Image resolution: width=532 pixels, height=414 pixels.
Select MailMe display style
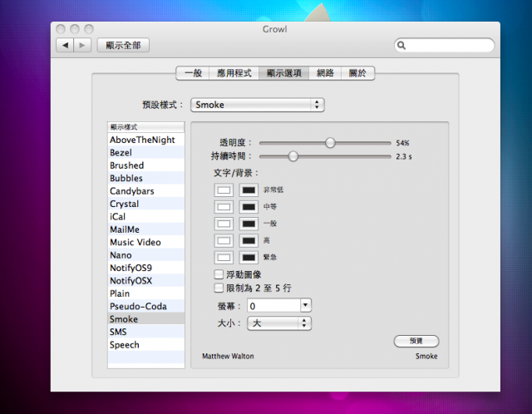click(146, 229)
